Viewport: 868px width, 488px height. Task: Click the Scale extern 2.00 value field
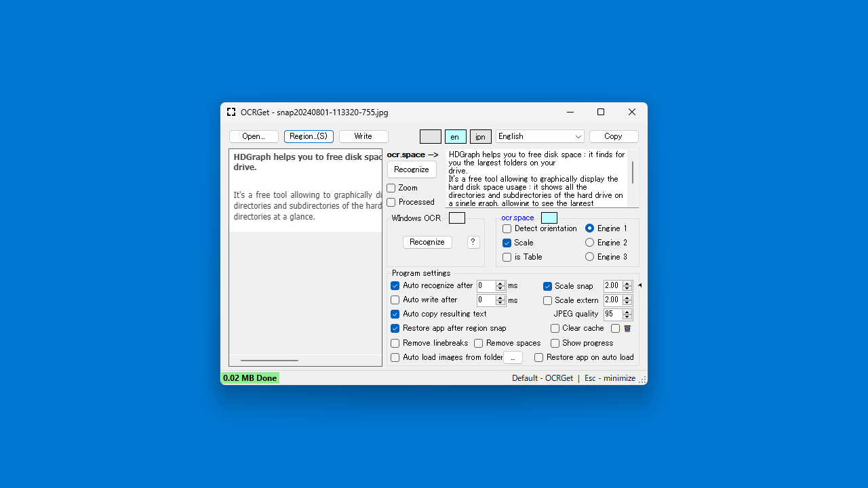613,300
